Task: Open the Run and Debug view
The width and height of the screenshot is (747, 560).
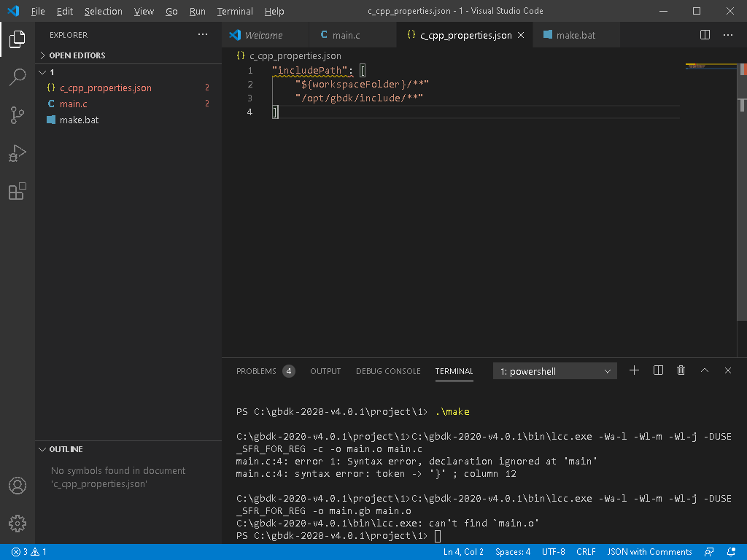Action: coord(18,153)
